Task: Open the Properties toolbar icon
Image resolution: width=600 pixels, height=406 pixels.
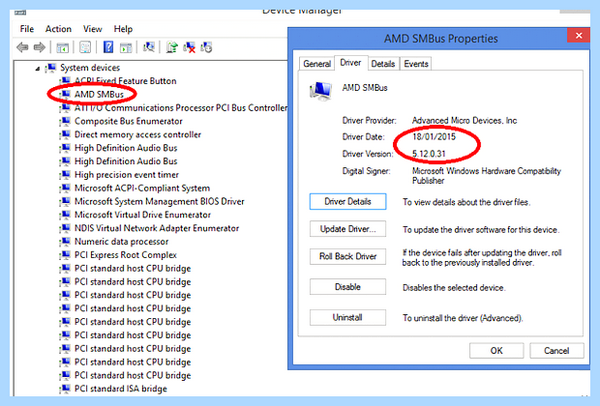Action: click(x=85, y=47)
